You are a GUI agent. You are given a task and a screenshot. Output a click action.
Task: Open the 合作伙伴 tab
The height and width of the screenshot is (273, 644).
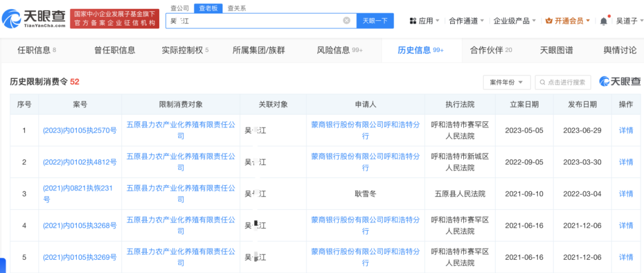pyautogui.click(x=491, y=50)
